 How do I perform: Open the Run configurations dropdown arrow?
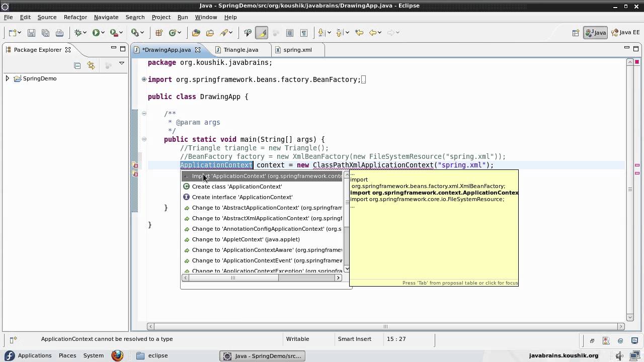click(103, 33)
